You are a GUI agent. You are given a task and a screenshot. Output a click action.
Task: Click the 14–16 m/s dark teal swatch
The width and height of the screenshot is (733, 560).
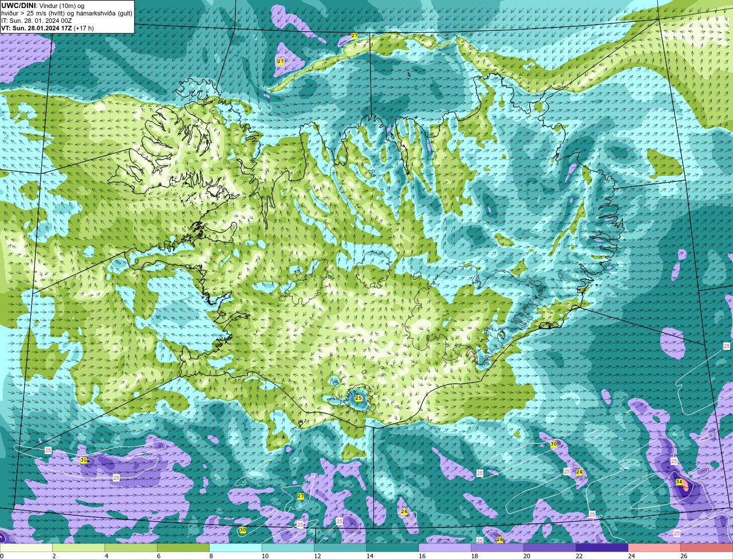pyautogui.click(x=393, y=547)
